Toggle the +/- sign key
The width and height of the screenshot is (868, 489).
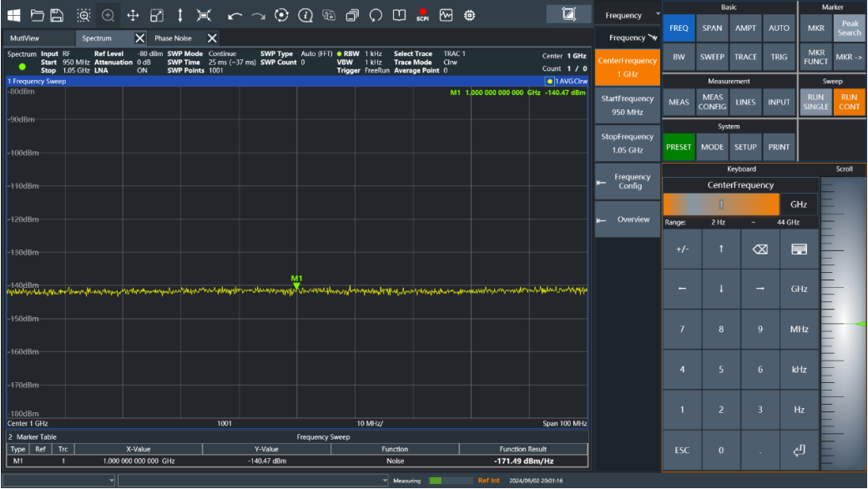(682, 250)
